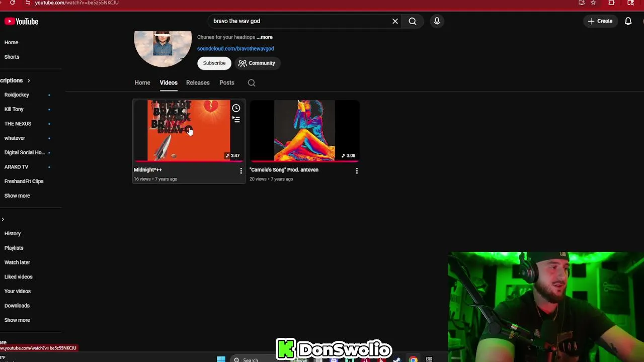Click the YouTube logo
644x362 pixels.
point(22,21)
